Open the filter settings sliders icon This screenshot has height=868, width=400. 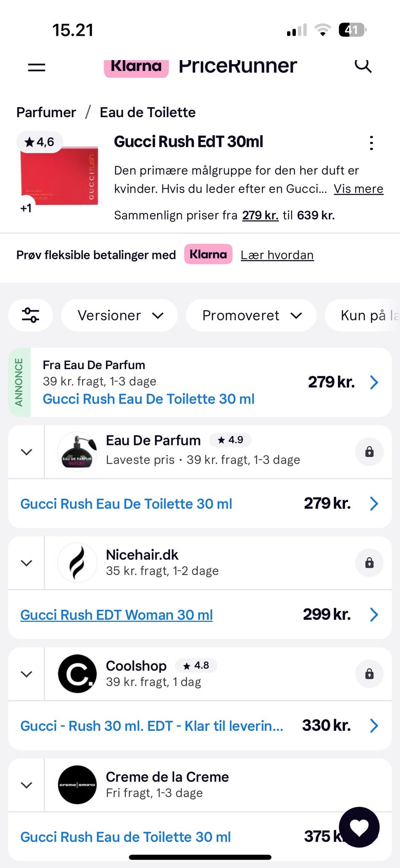(x=31, y=315)
